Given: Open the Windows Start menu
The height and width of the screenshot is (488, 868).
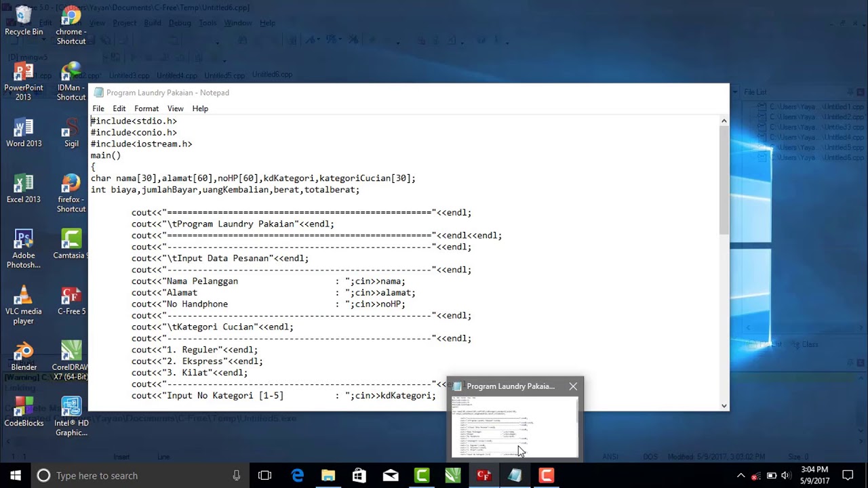Looking at the screenshot, I should [16, 475].
